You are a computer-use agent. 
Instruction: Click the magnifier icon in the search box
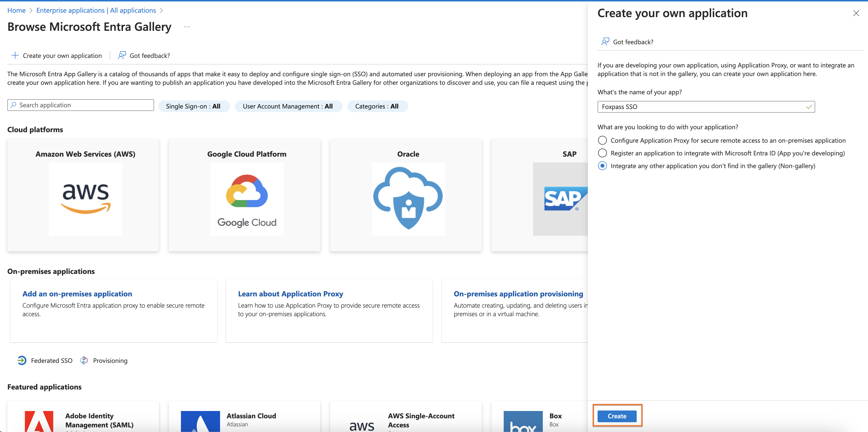pyautogui.click(x=13, y=105)
